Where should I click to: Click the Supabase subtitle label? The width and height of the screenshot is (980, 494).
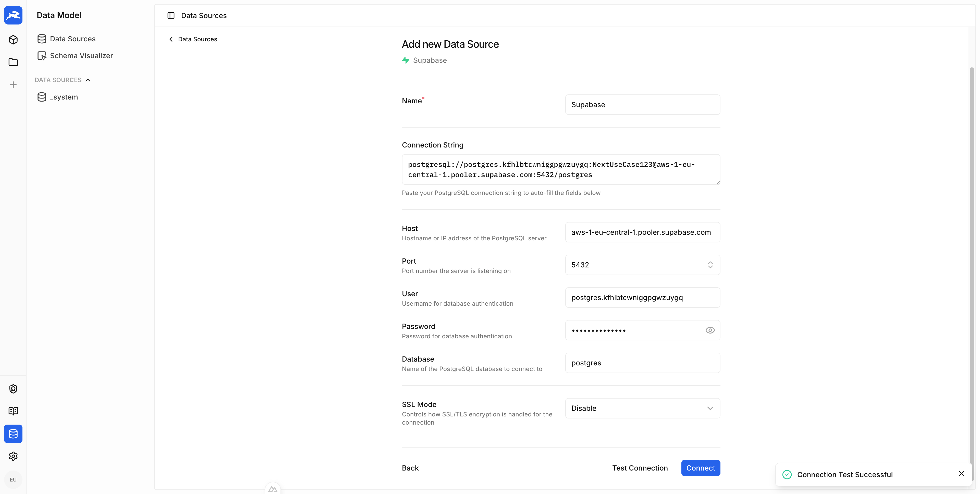coord(430,60)
